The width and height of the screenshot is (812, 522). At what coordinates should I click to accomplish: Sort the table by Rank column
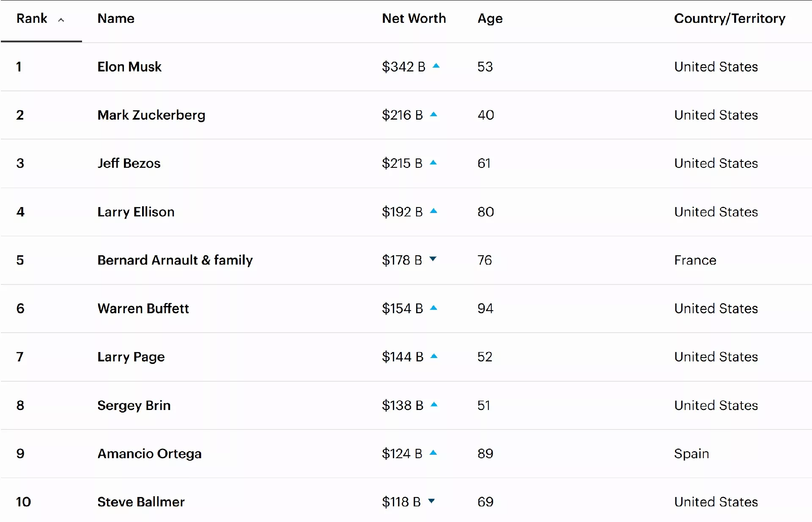pyautogui.click(x=32, y=19)
